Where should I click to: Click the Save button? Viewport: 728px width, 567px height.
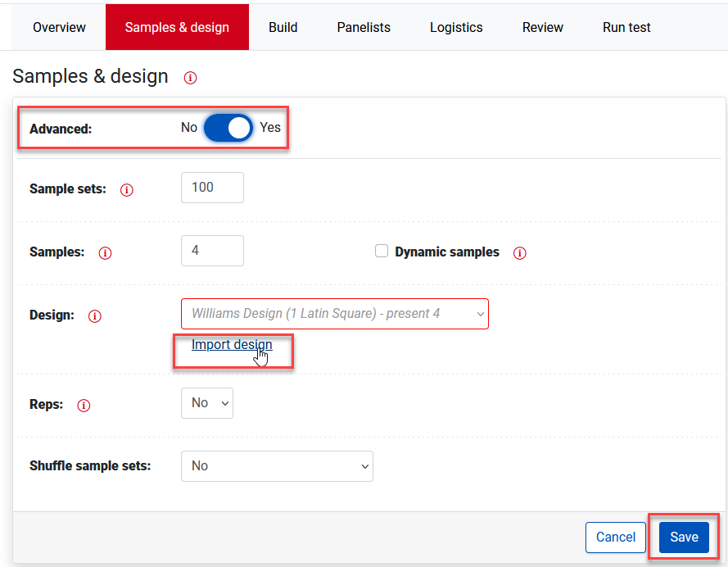pos(684,538)
